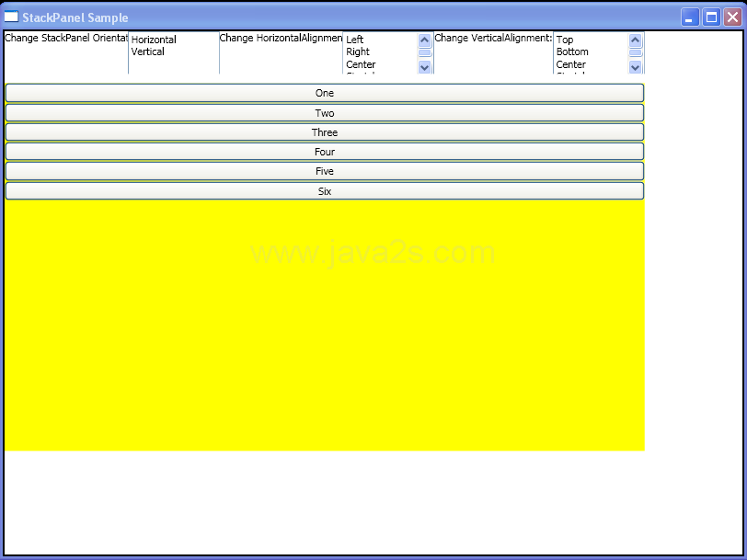Click the Change VerticalAlignment label
The image size is (747, 560).
tap(493, 38)
